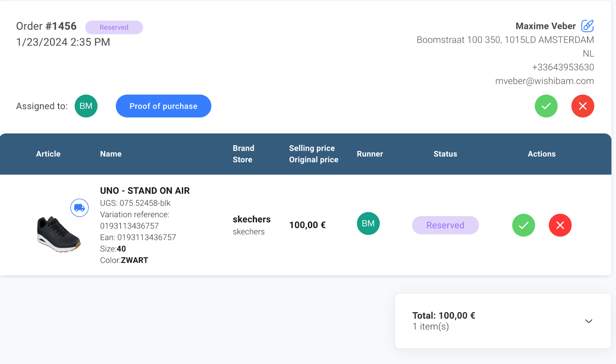Click the 1 item(s) count
This screenshot has height=364, width=616.
pyautogui.click(x=430, y=327)
